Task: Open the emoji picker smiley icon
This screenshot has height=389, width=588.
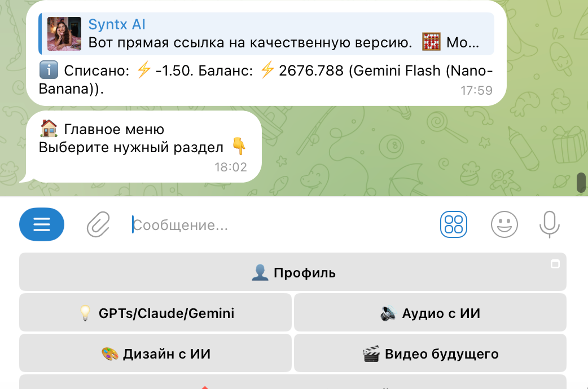Action: point(504,225)
